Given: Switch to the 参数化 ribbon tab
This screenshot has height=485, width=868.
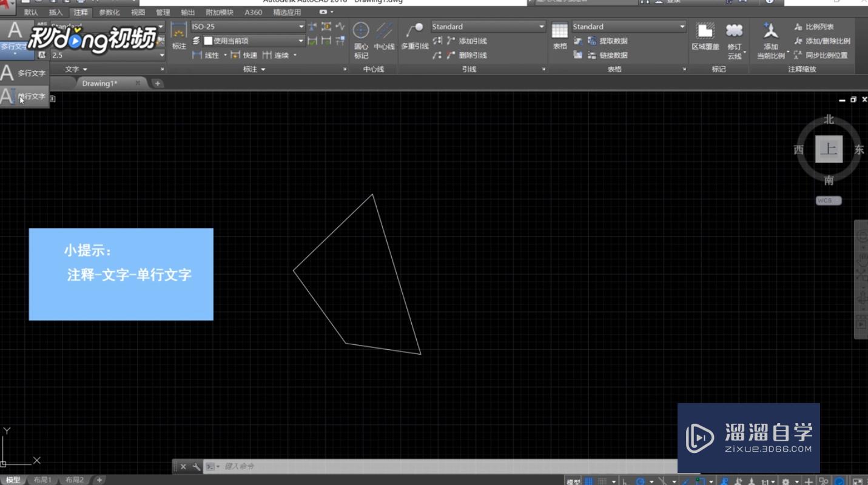Looking at the screenshot, I should [109, 12].
